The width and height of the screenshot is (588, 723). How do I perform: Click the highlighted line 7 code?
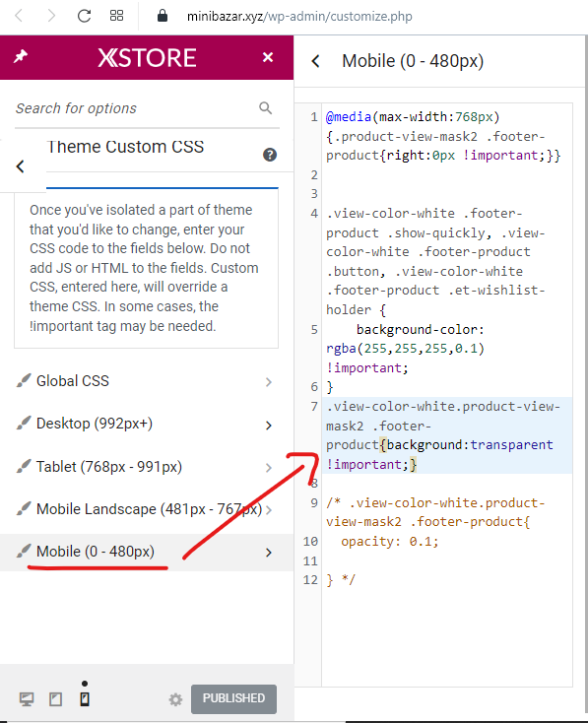(447, 435)
